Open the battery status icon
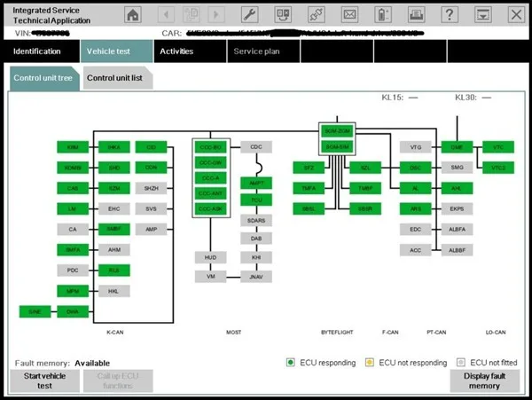 pyautogui.click(x=383, y=15)
